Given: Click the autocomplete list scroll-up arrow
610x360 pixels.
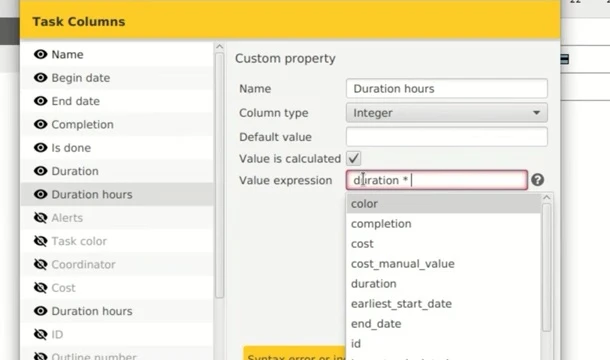Looking at the screenshot, I should click(x=547, y=198).
